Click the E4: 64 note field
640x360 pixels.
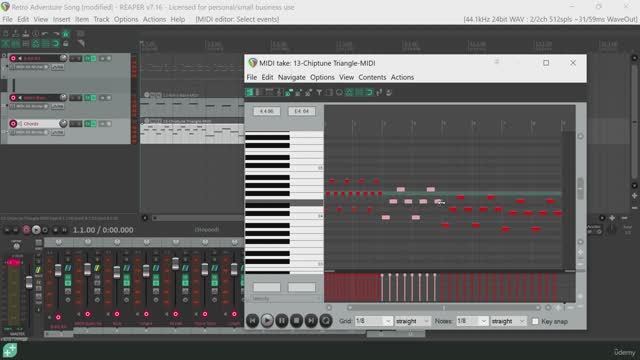click(x=302, y=111)
